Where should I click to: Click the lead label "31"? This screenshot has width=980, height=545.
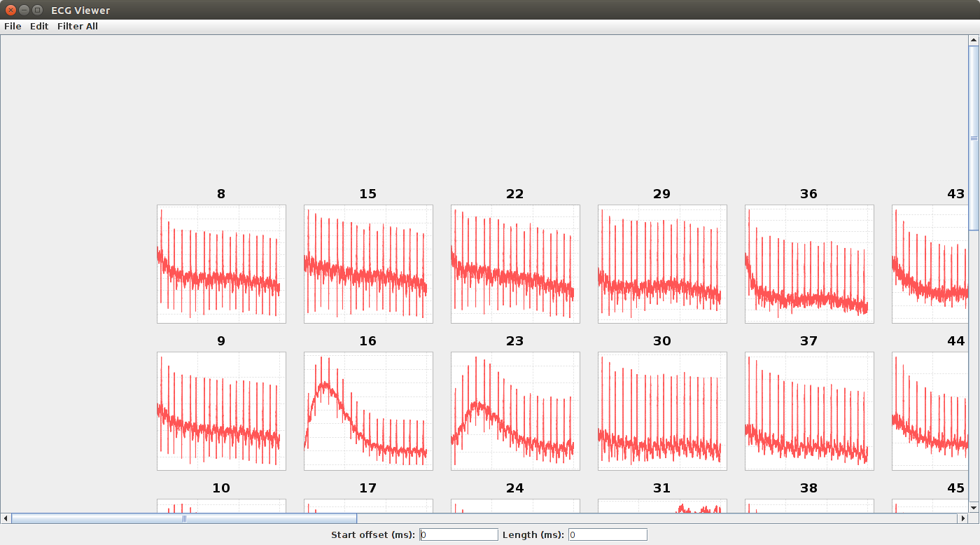click(x=662, y=488)
